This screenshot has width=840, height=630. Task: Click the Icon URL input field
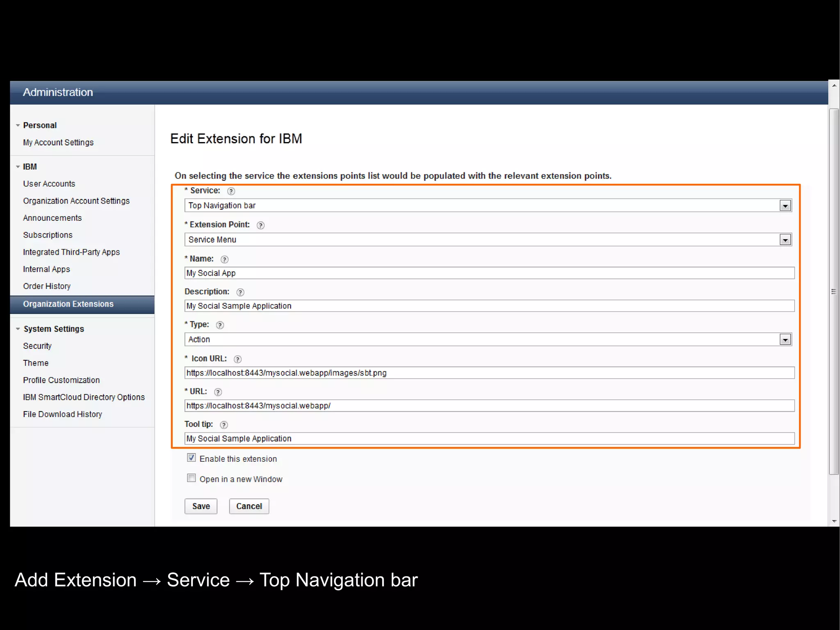[x=489, y=373]
